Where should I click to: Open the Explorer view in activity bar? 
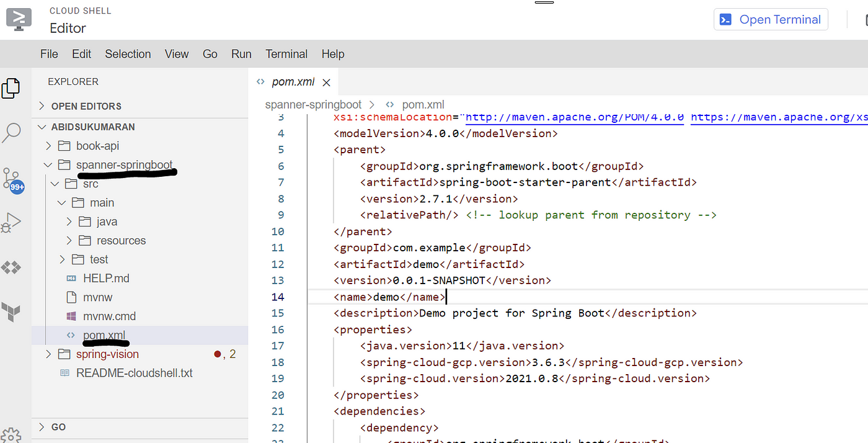(11, 87)
